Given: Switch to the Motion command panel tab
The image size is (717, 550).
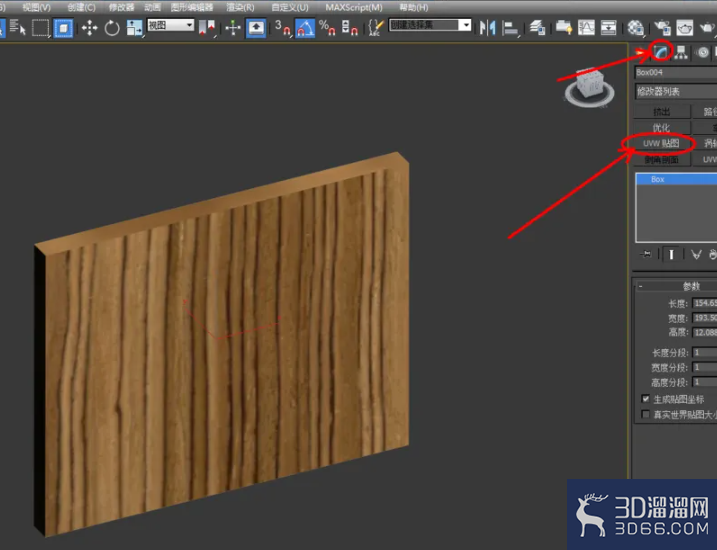Looking at the screenshot, I should pos(702,53).
